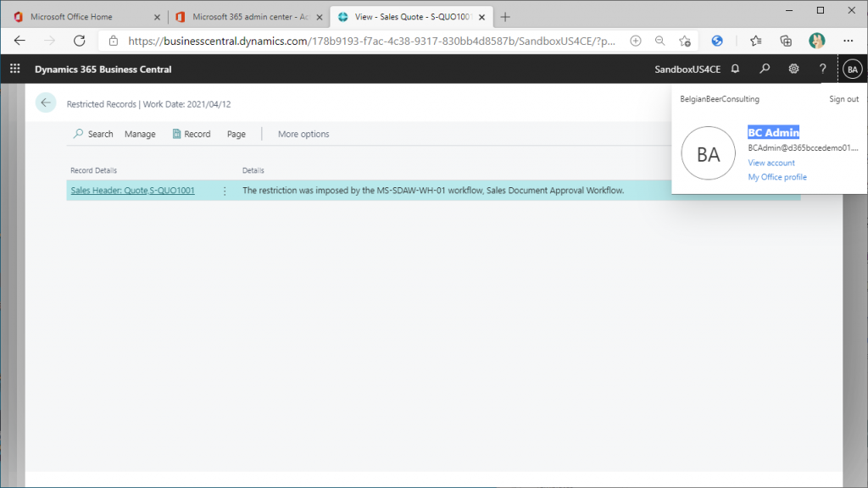Viewport: 868px width, 488px height.
Task: Click the restriction details cell text
Action: pos(433,191)
